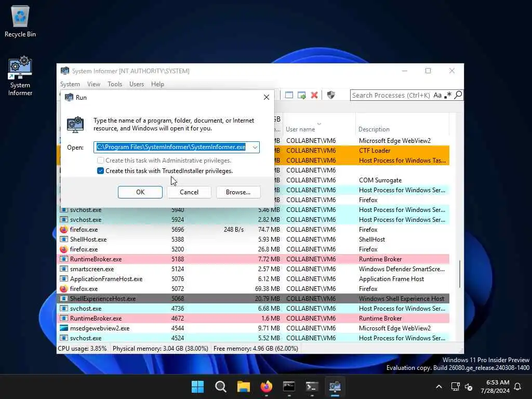This screenshot has width=532, height=399.
Task: Click ApplicationFrameHost.exe process icon
Action: coord(63,278)
